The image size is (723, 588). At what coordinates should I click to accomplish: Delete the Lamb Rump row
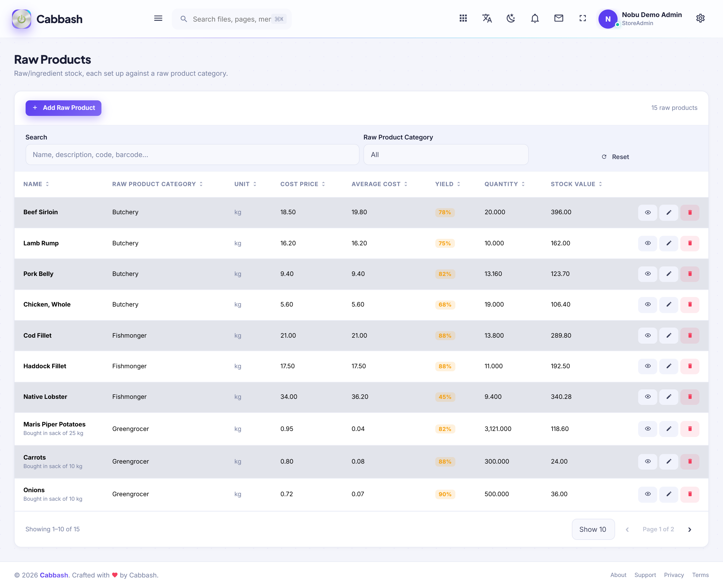pyautogui.click(x=690, y=243)
